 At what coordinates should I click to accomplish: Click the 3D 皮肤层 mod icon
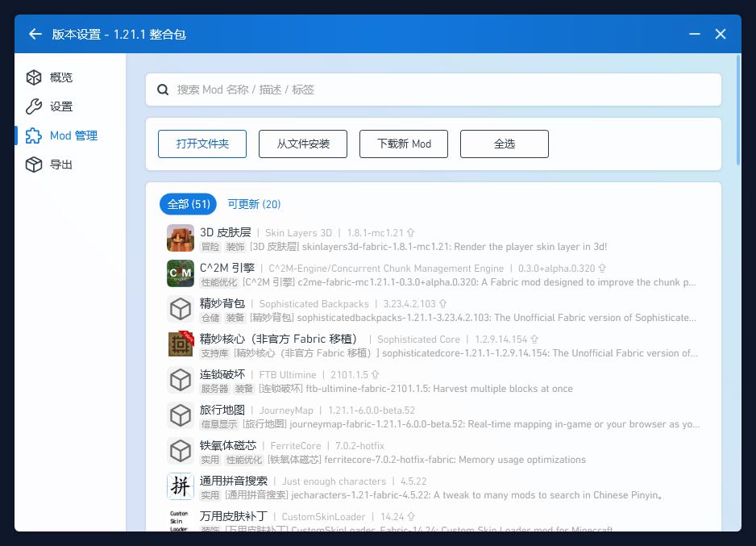click(181, 239)
